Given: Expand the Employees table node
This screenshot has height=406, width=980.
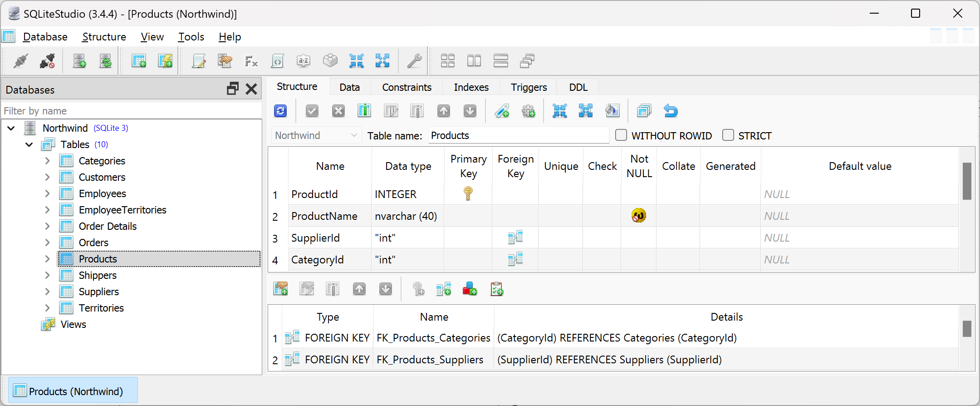Looking at the screenshot, I should click(x=47, y=193).
